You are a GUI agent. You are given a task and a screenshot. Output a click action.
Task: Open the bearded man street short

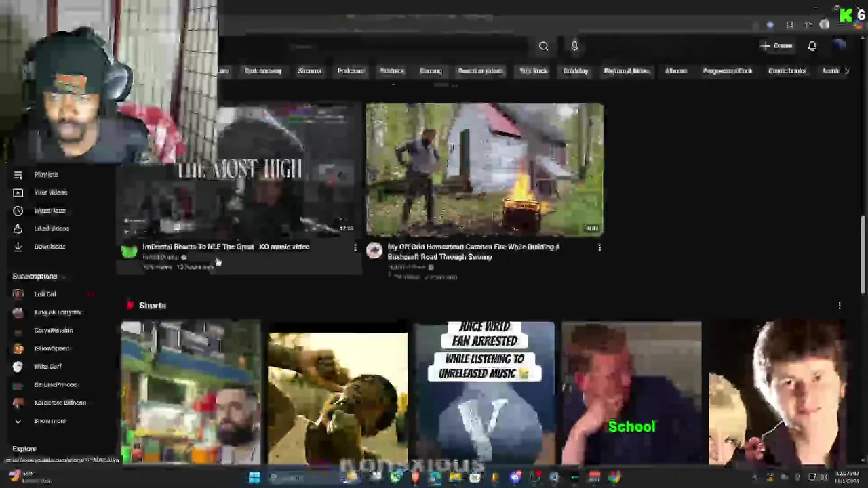pyautogui.click(x=191, y=393)
